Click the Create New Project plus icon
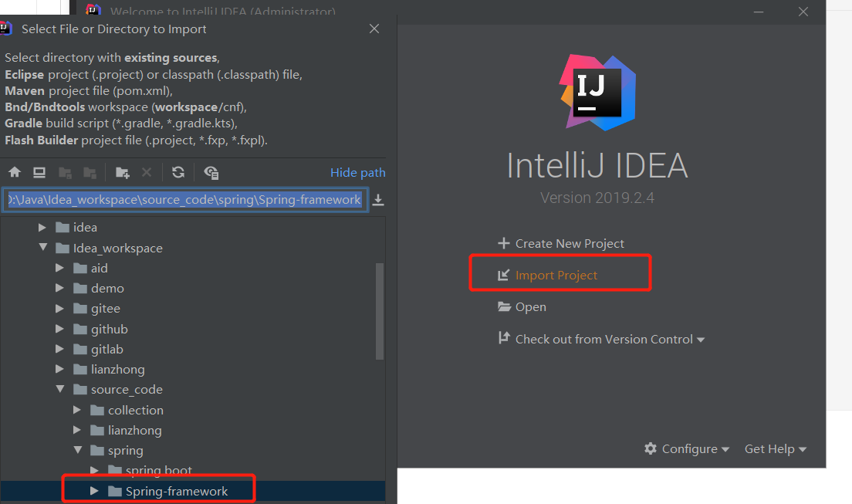The width and height of the screenshot is (852, 504). (x=504, y=243)
